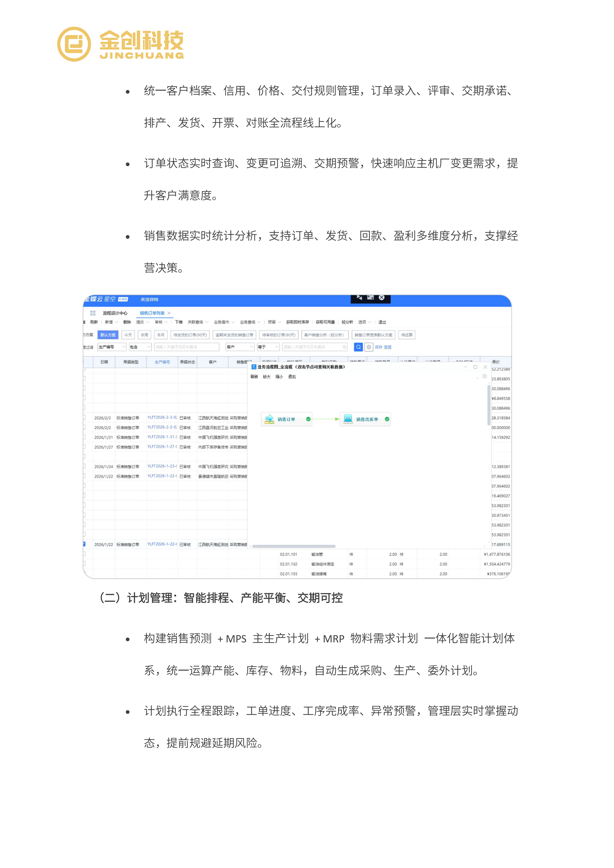Screen dimensions: 614x868
Task: Click the blue search magnifier button
Action: (358, 347)
